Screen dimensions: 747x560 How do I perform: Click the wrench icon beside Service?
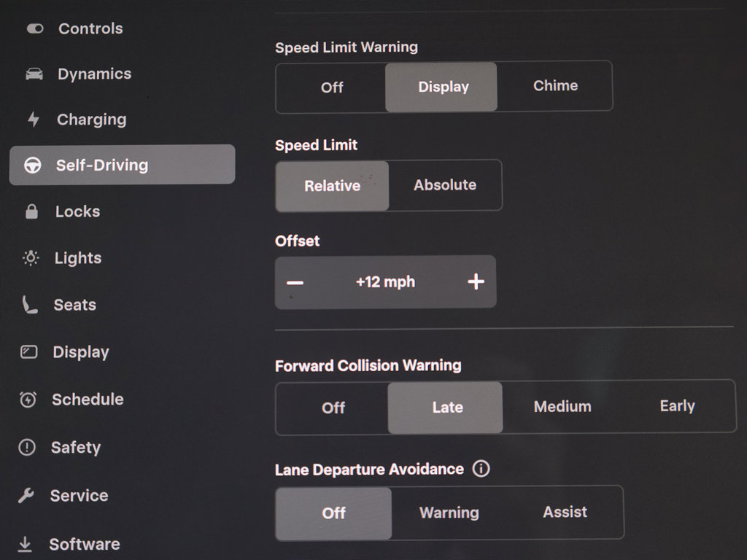26,495
